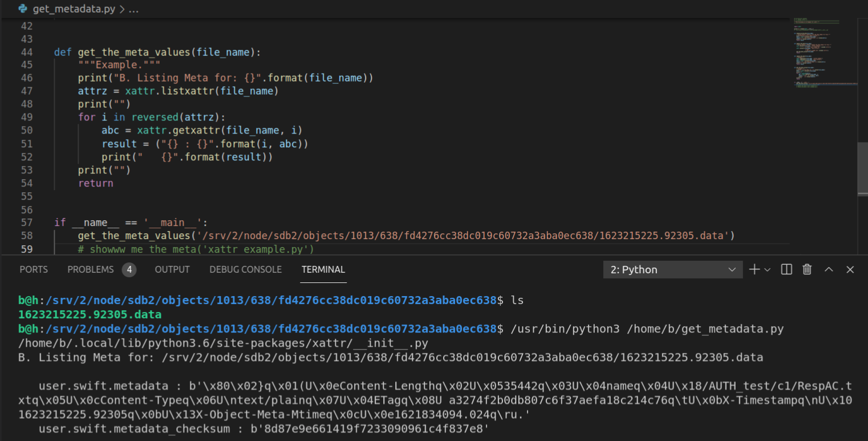The width and height of the screenshot is (868, 441).
Task: Open the '2: Python' terminal selector
Action: click(x=672, y=270)
